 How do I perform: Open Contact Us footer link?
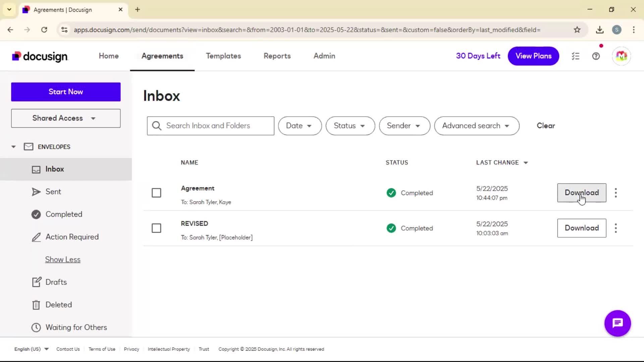pyautogui.click(x=68, y=349)
